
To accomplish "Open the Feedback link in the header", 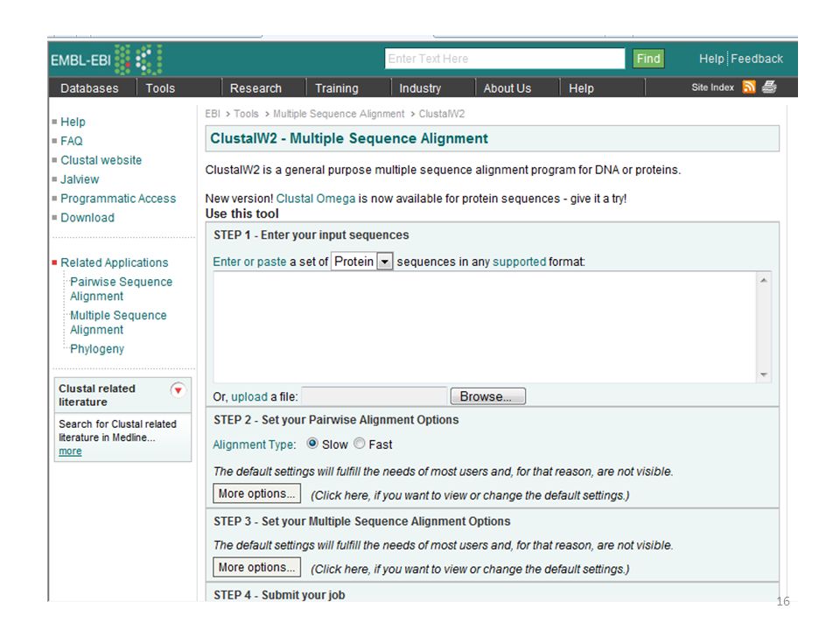I will (757, 59).
